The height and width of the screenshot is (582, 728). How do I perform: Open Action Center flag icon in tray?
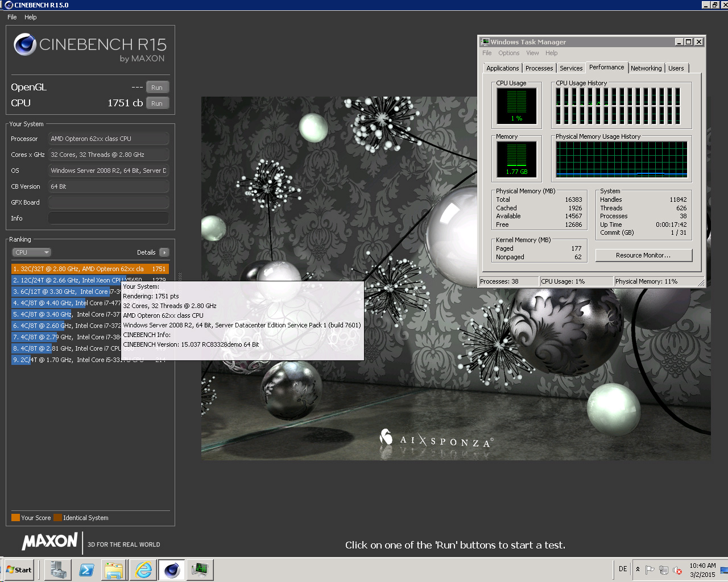pyautogui.click(x=650, y=569)
